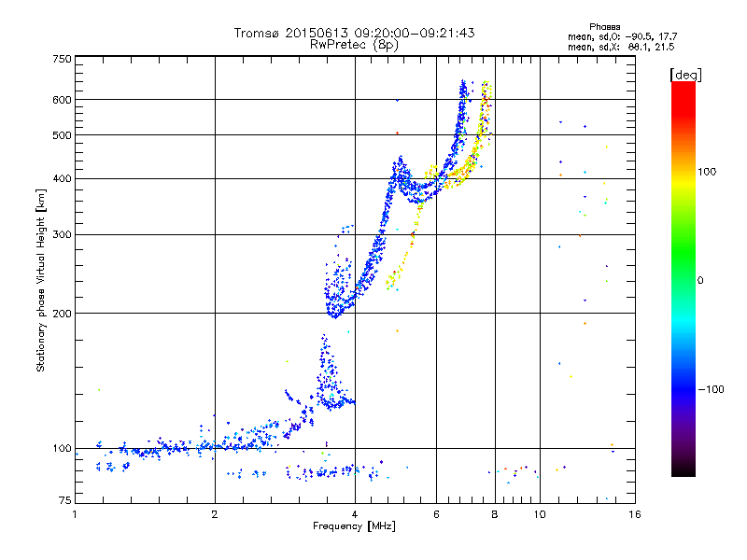Click the x-axis tick label '4'

(x=355, y=514)
